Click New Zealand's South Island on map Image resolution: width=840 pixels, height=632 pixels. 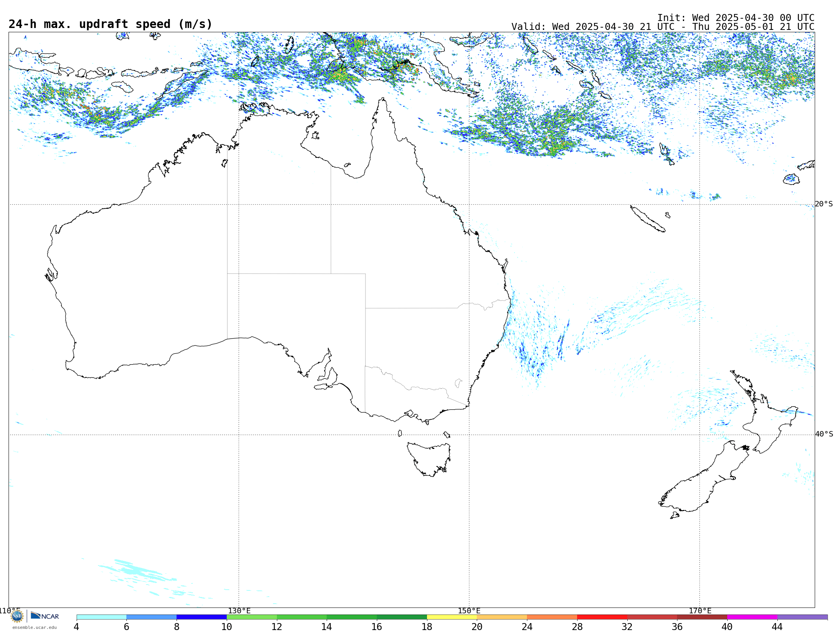704,478
